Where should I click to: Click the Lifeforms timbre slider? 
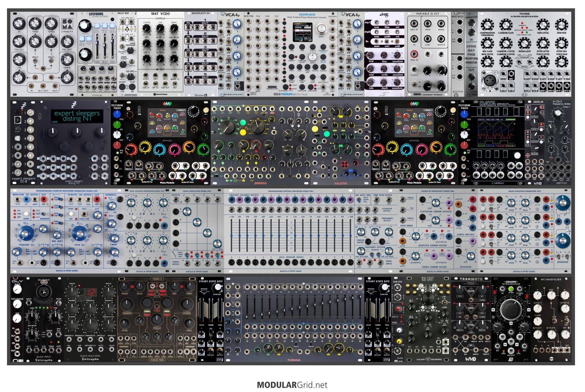pyautogui.click(x=113, y=46)
